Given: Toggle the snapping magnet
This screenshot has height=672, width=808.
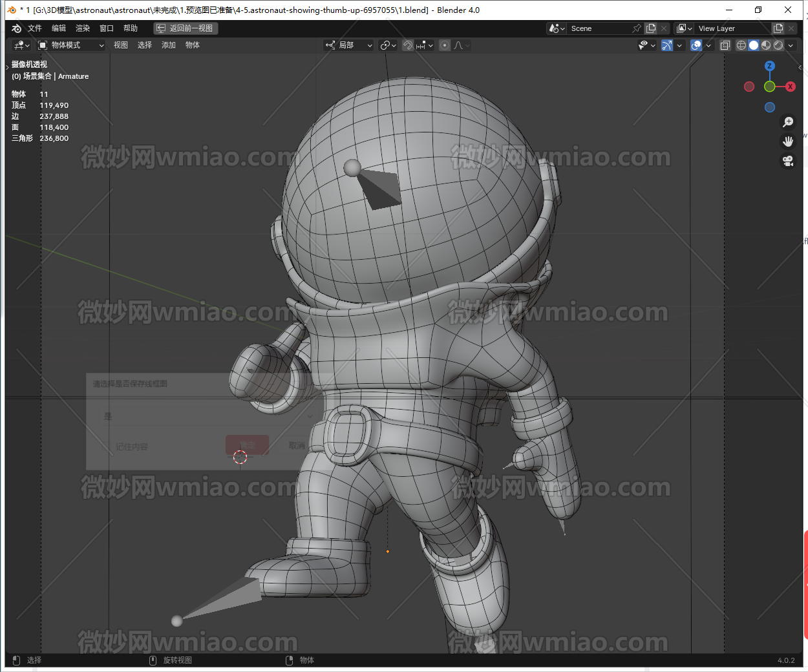Looking at the screenshot, I should [408, 45].
